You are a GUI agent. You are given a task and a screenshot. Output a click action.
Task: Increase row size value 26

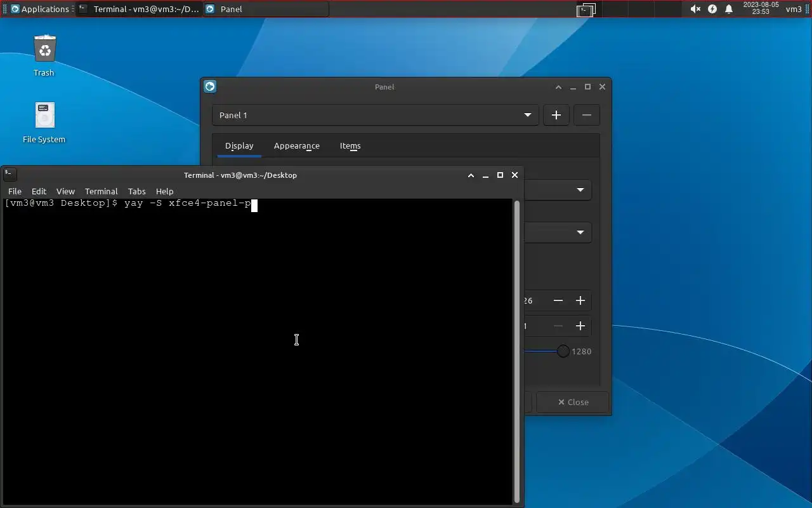pos(580,300)
